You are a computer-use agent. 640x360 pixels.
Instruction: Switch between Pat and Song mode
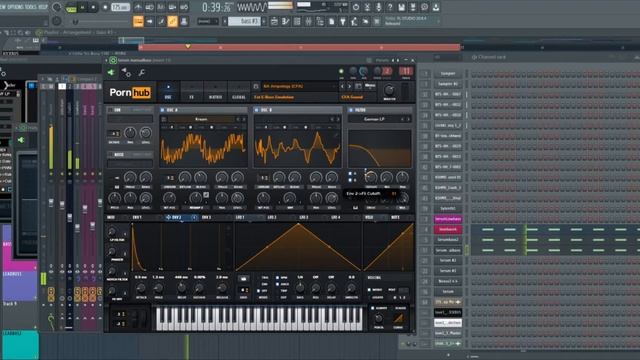pos(71,7)
